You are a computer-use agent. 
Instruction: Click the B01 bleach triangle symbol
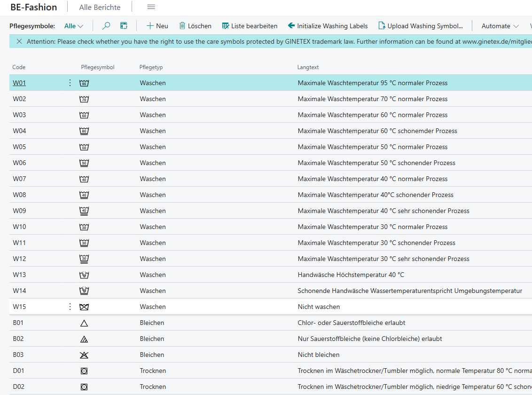[x=84, y=323]
